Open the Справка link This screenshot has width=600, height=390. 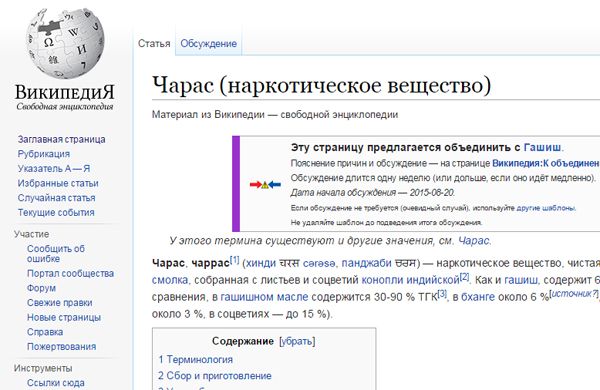tap(45, 332)
